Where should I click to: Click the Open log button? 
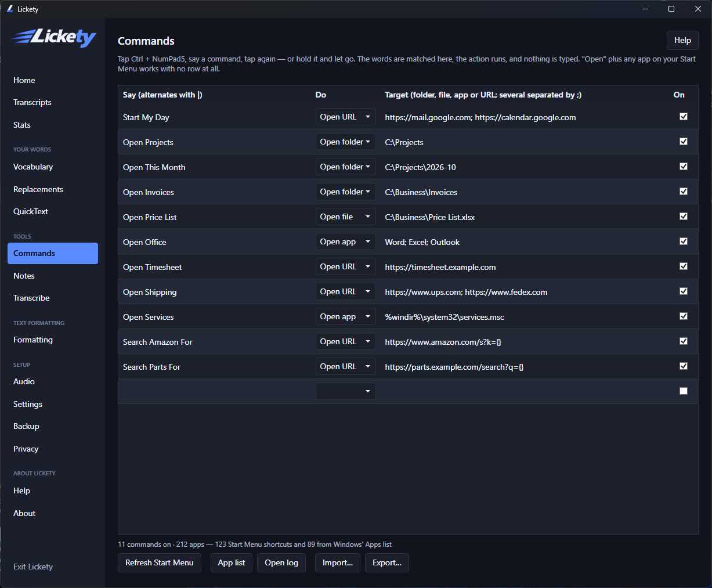click(281, 562)
